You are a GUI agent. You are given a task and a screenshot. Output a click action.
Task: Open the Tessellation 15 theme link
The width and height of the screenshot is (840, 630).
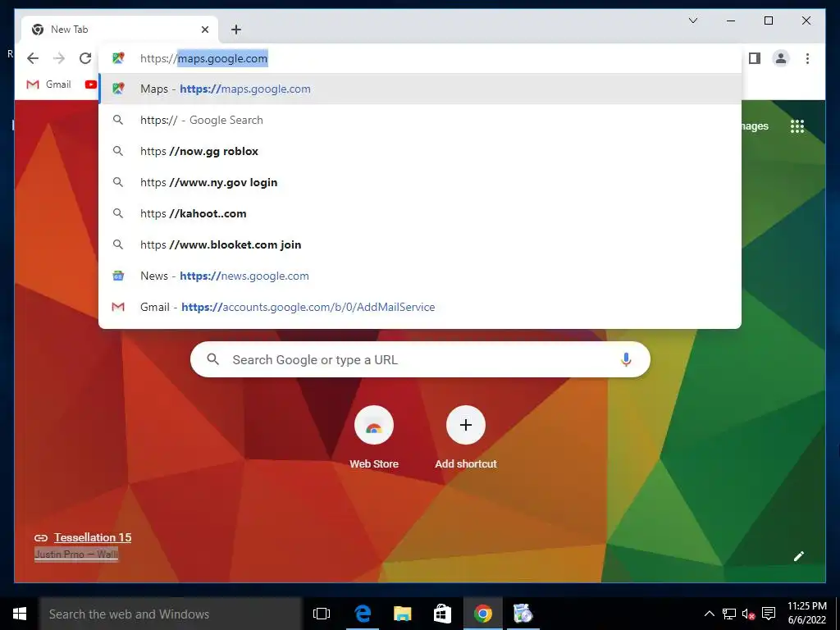92,537
